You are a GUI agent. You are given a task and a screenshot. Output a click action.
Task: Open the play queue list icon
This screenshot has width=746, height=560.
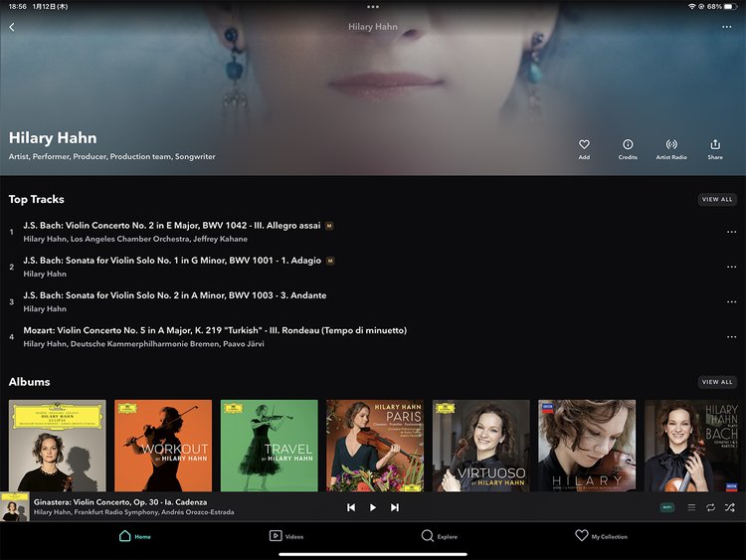(691, 507)
